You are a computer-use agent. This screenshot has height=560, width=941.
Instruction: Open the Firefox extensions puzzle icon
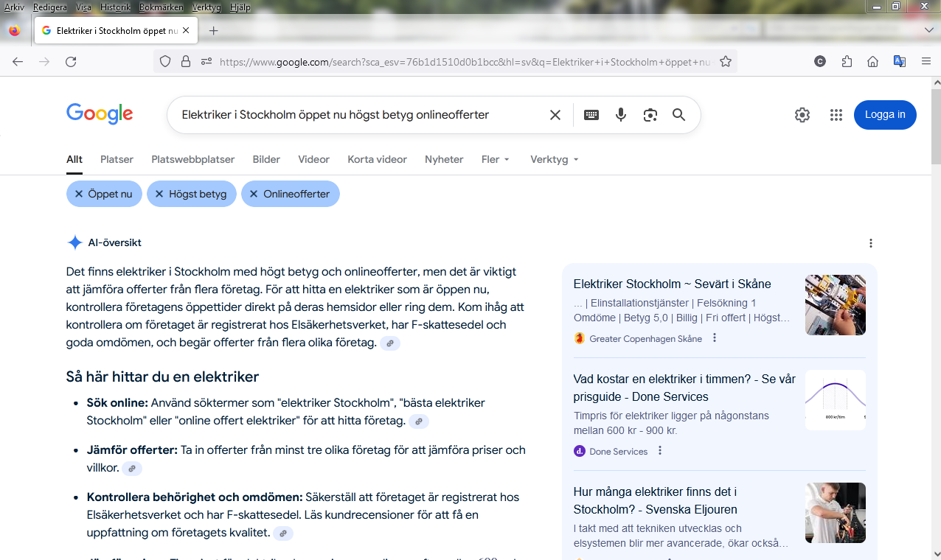click(x=847, y=62)
